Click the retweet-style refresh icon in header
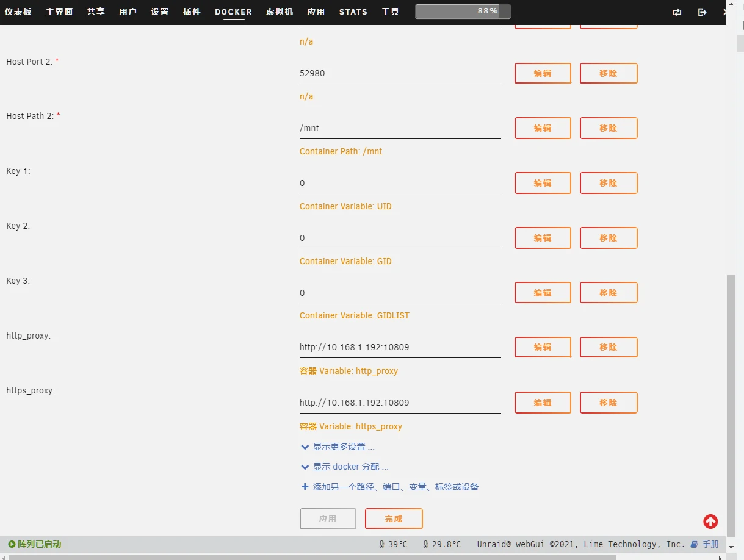Viewport: 744px width, 560px height. (x=677, y=12)
